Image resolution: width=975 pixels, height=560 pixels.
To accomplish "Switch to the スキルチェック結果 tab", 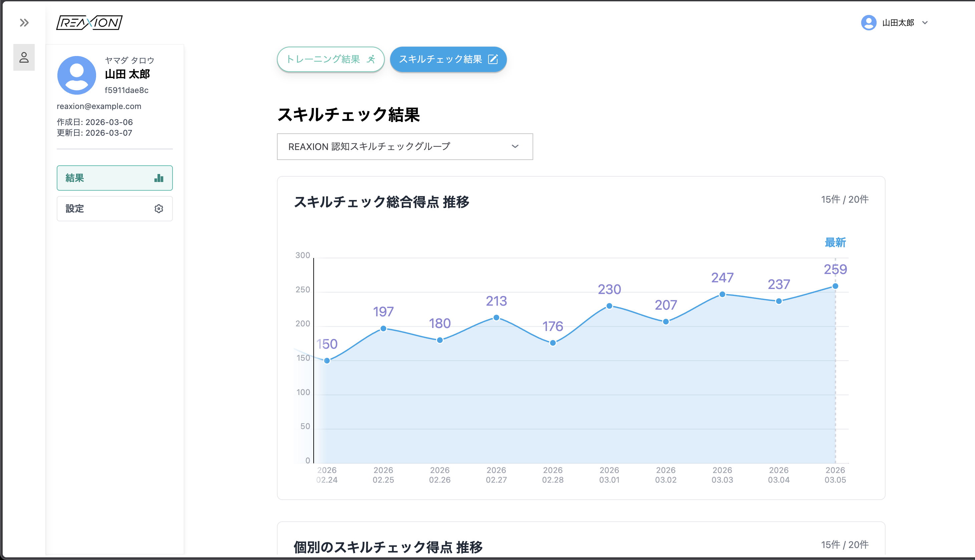I will pyautogui.click(x=448, y=59).
